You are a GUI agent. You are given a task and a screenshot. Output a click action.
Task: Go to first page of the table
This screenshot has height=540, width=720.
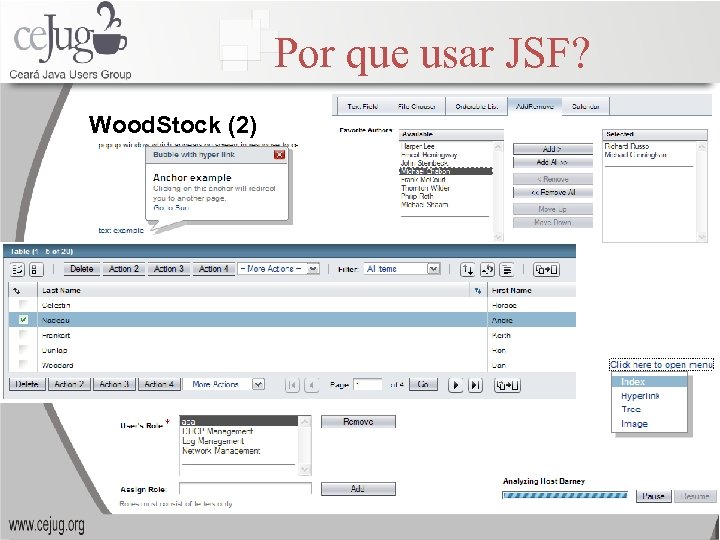pyautogui.click(x=292, y=385)
